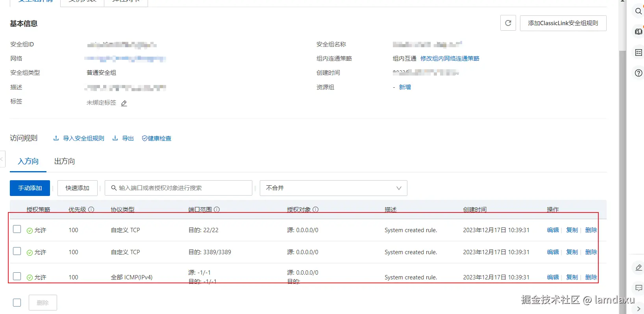Copy the ICMP(IPv4) rule
This screenshot has height=314, width=644.
572,277
